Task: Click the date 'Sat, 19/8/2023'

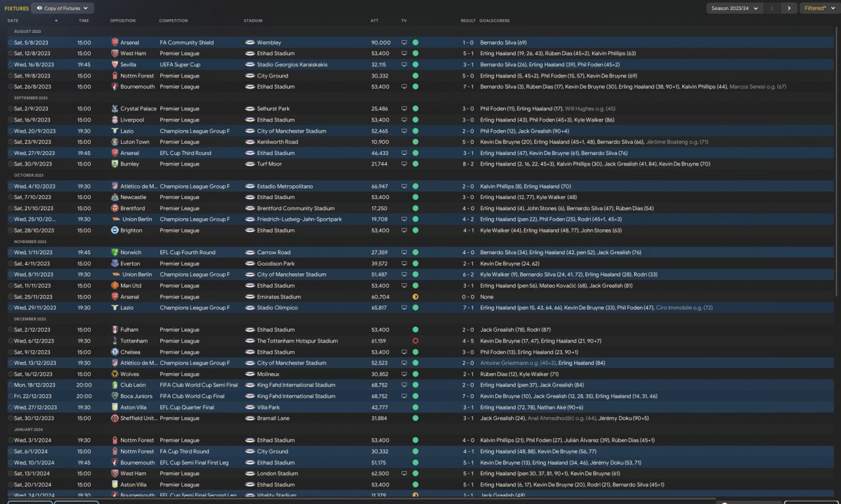Action: pyautogui.click(x=32, y=76)
